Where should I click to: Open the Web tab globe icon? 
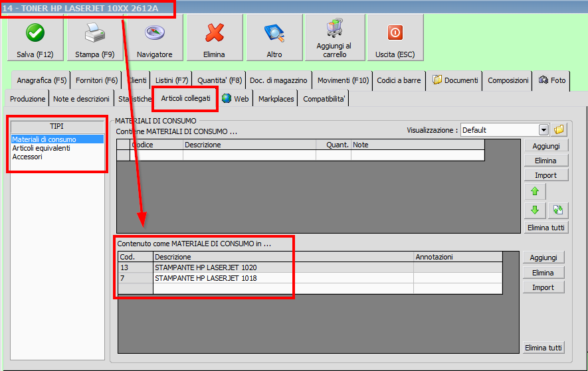[227, 99]
